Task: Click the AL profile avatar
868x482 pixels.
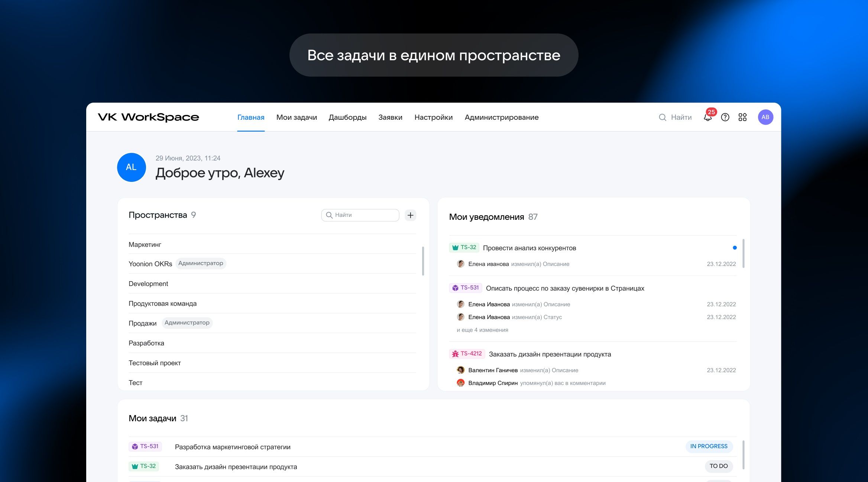Action: [131, 167]
